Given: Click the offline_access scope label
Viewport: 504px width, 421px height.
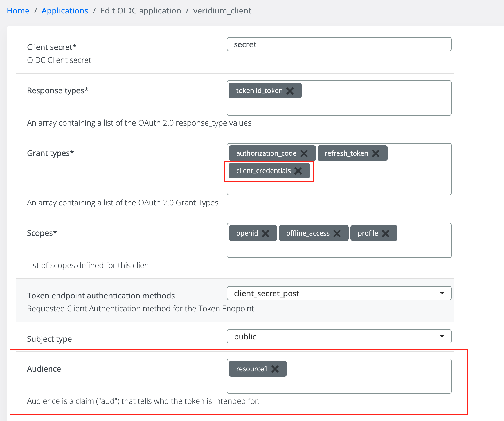Looking at the screenshot, I should (308, 233).
